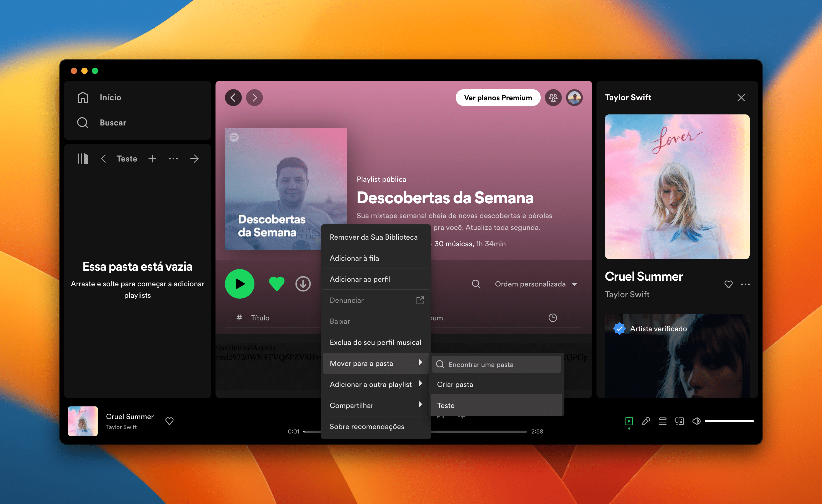
Task: Select Teste in the folder submenu
Action: pos(446,405)
